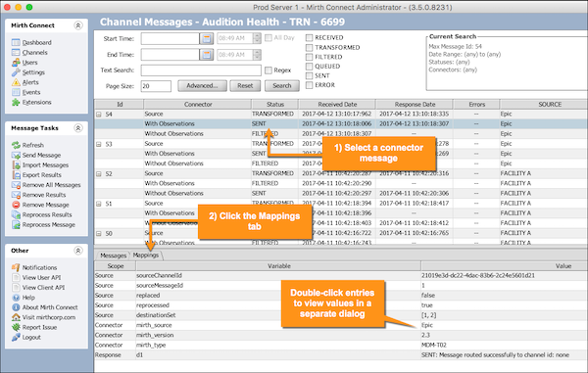Collapse the Message Tasks panel
Viewport: 588px width, 373px height.
[78, 128]
